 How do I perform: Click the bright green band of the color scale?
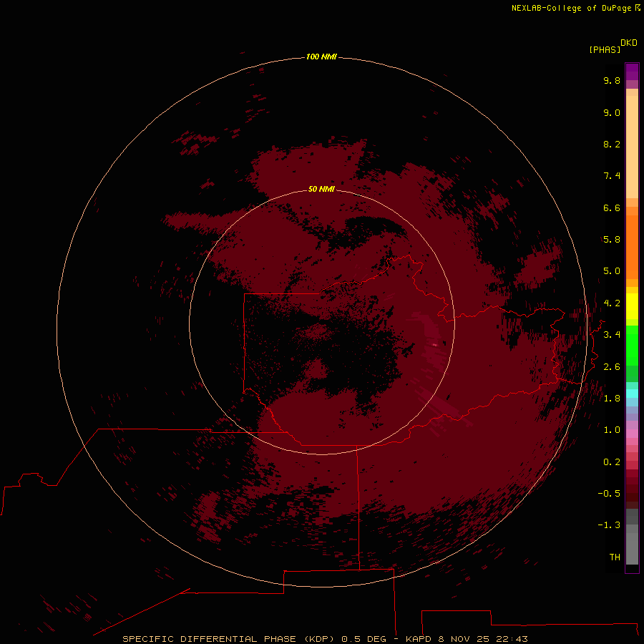click(x=632, y=345)
